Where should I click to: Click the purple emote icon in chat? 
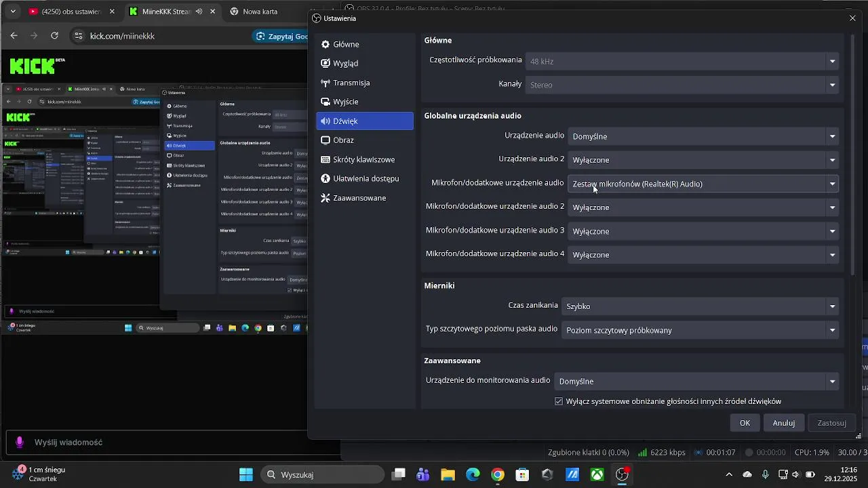tap(20, 442)
